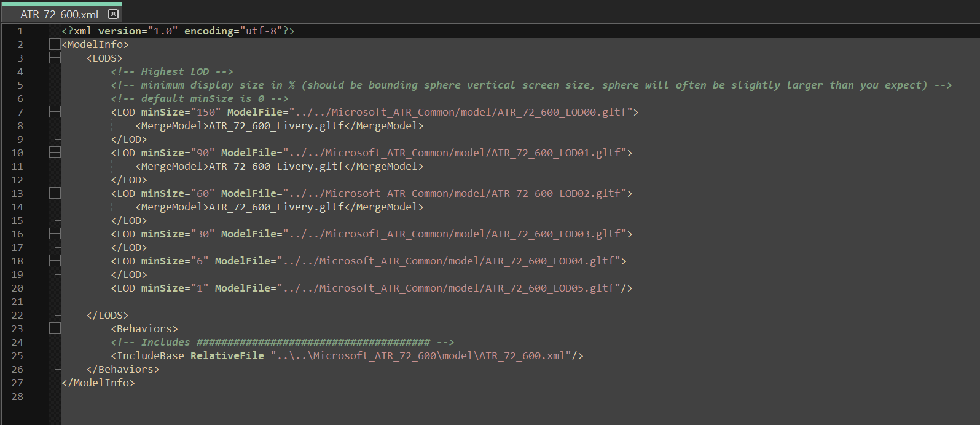Viewport: 980px width, 425px height.
Task: Collapse the LOD minSize 60 block fold marker
Action: 55,193
